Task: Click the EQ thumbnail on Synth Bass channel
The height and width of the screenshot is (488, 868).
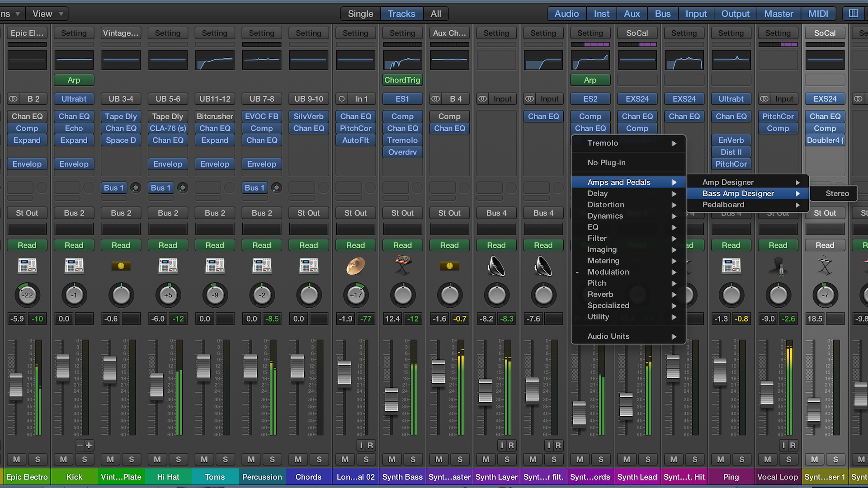Action: tap(402, 60)
